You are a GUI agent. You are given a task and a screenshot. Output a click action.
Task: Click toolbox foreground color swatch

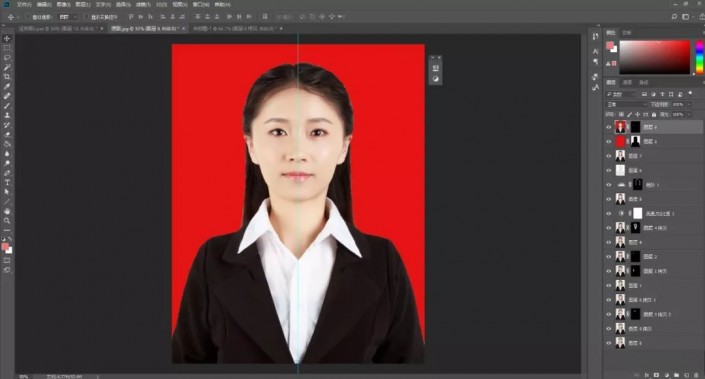[x=5, y=246]
